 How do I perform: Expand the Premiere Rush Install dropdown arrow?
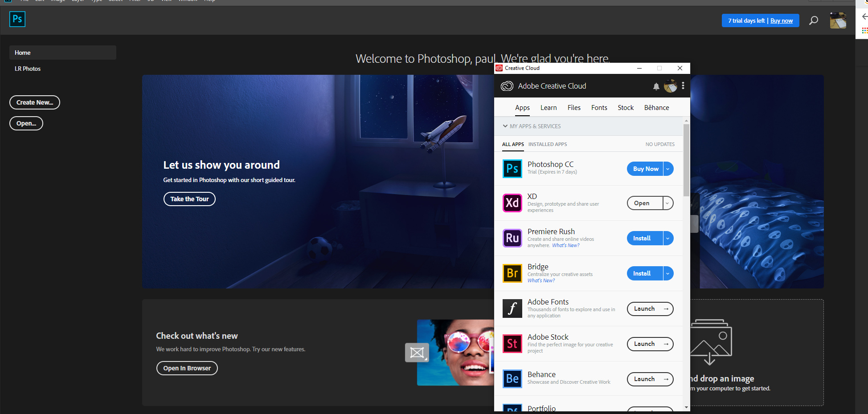click(668, 238)
